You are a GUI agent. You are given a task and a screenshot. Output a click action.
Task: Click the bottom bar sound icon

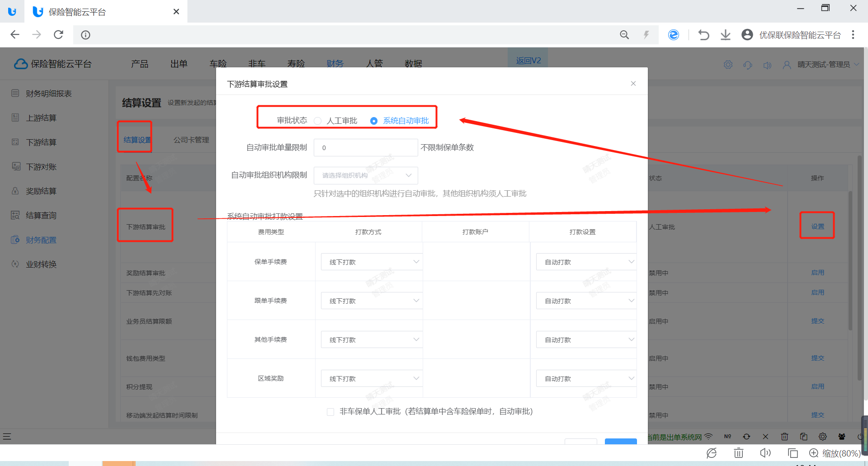tap(765, 453)
